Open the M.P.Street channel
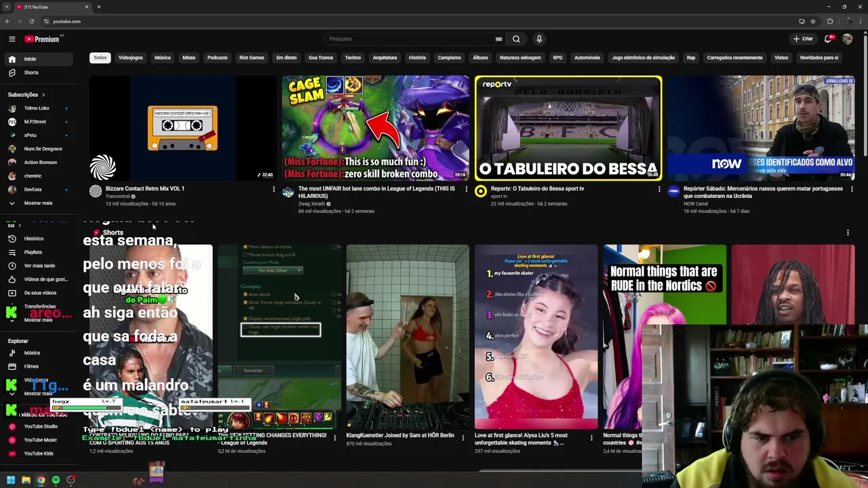868x488 pixels. (36, 122)
